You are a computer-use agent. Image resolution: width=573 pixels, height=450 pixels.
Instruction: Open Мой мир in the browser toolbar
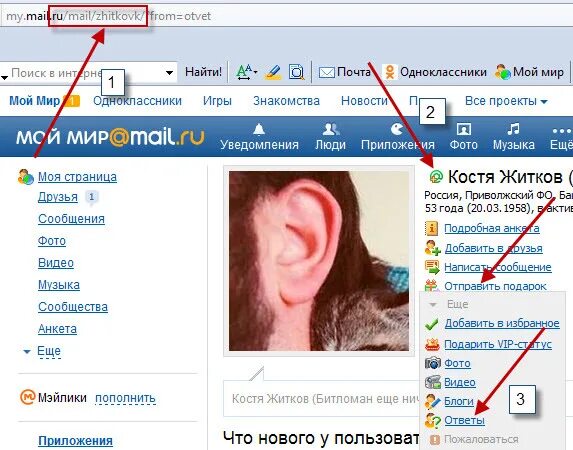pos(529,72)
